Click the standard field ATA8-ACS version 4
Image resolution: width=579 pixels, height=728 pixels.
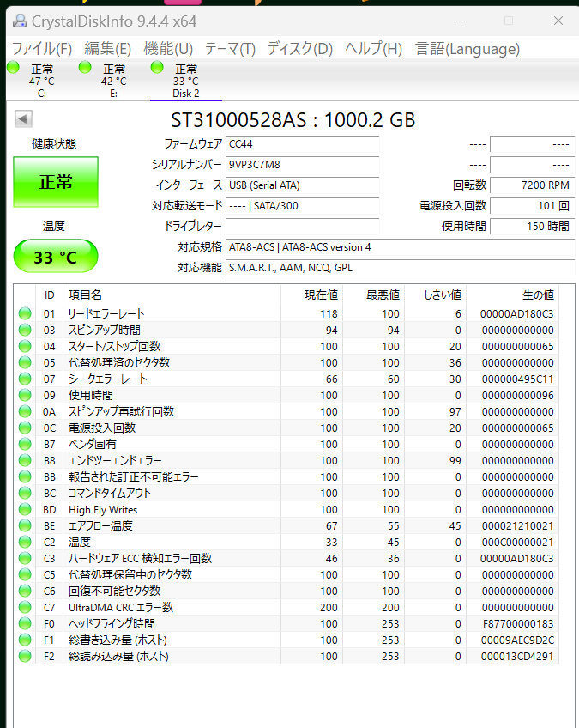click(x=400, y=247)
